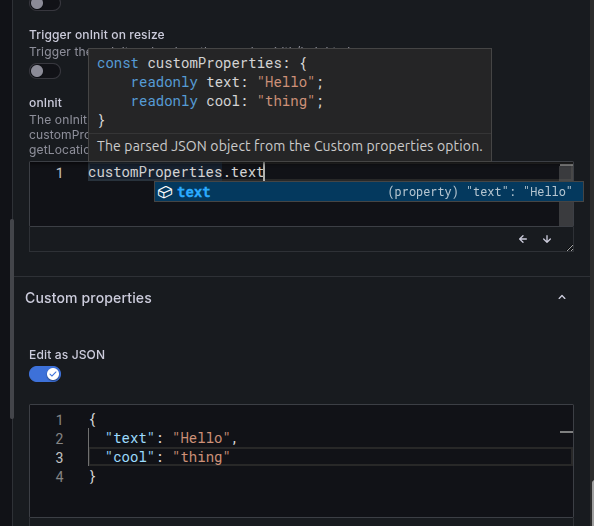Click the Custom properties heading
This screenshot has height=526, width=594.
(x=88, y=298)
